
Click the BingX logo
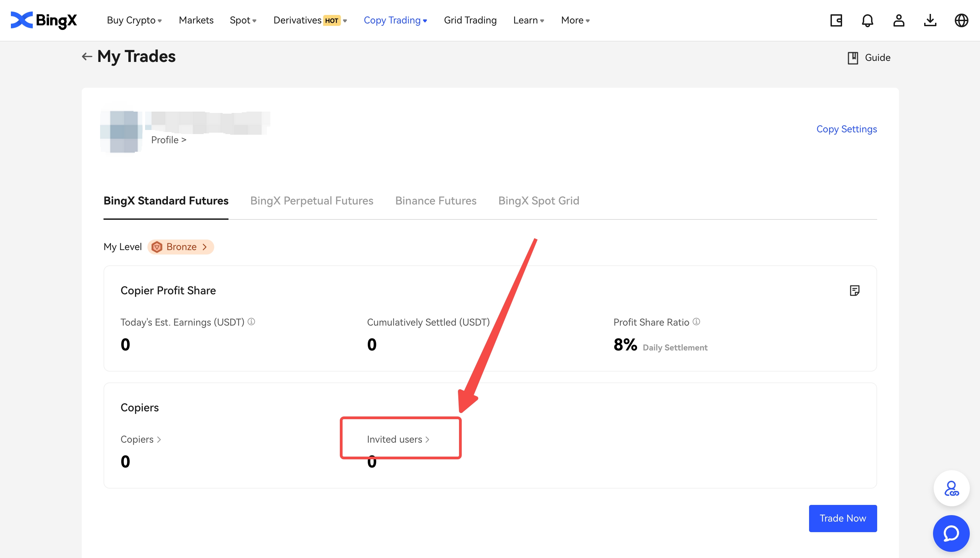(44, 20)
